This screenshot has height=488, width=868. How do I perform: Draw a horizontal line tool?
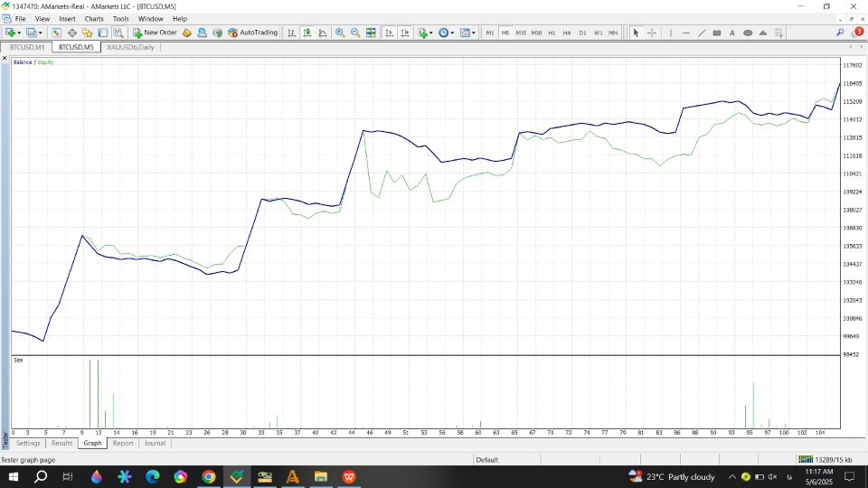(x=686, y=33)
